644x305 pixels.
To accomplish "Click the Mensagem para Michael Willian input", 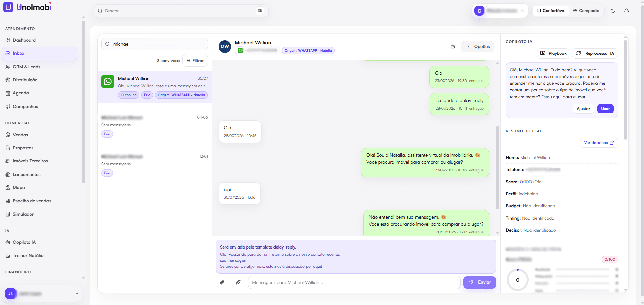I will (x=354, y=282).
